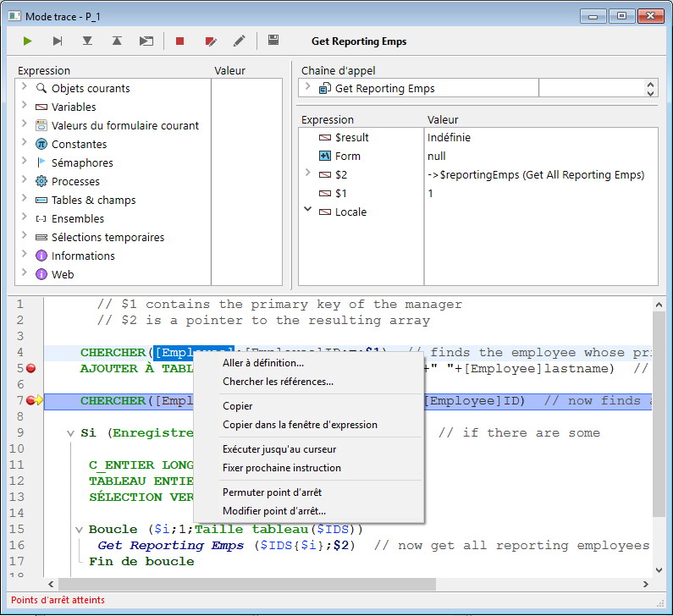Screen dimensions: 673x616
Task: Click the red stop-and-edit icon
Action: (210, 41)
